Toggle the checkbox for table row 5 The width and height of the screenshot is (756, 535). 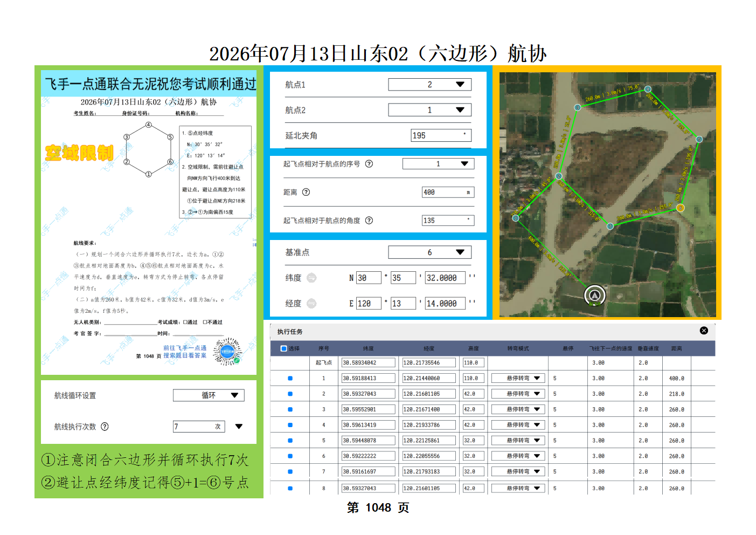(x=290, y=441)
